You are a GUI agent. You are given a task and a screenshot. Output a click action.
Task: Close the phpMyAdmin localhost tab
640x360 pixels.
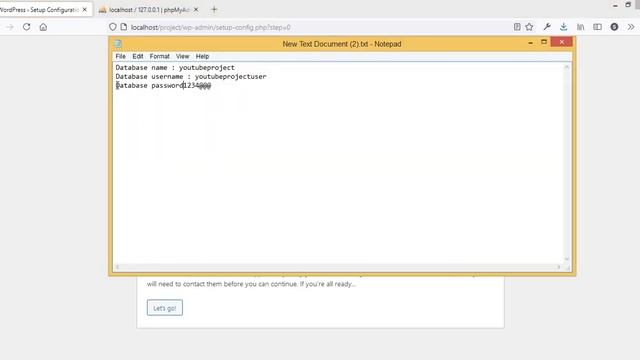click(x=196, y=9)
